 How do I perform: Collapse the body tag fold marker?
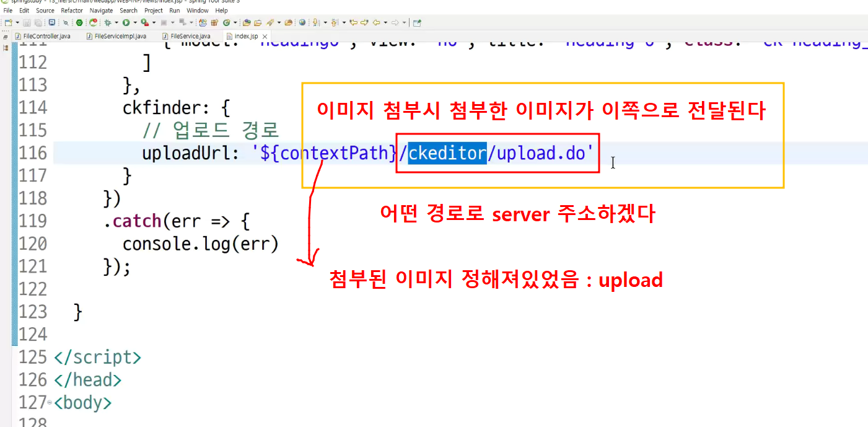tap(50, 403)
